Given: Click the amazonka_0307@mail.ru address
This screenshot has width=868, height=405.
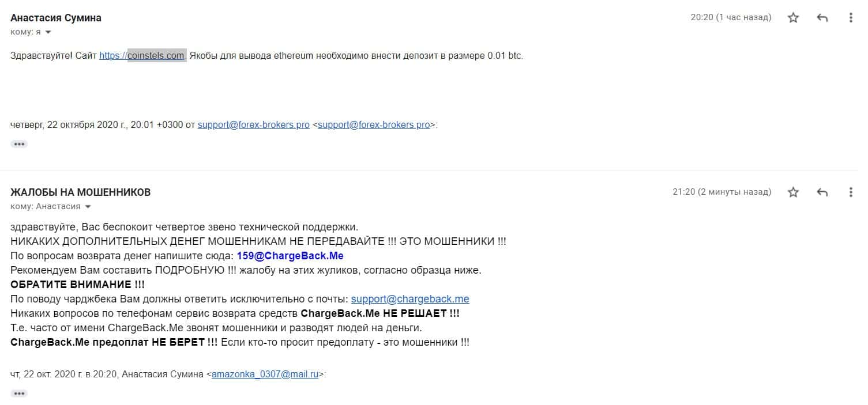Looking at the screenshot, I should [265, 374].
